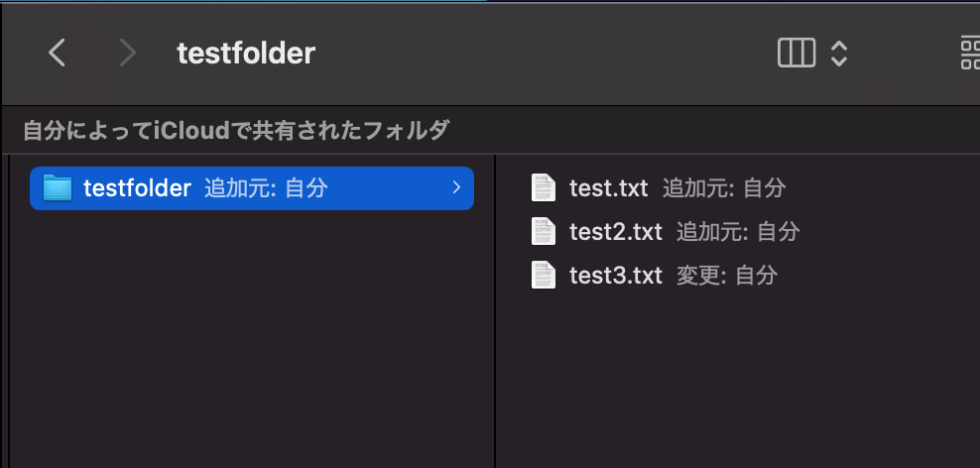Go back with the left chevron button

[58, 53]
